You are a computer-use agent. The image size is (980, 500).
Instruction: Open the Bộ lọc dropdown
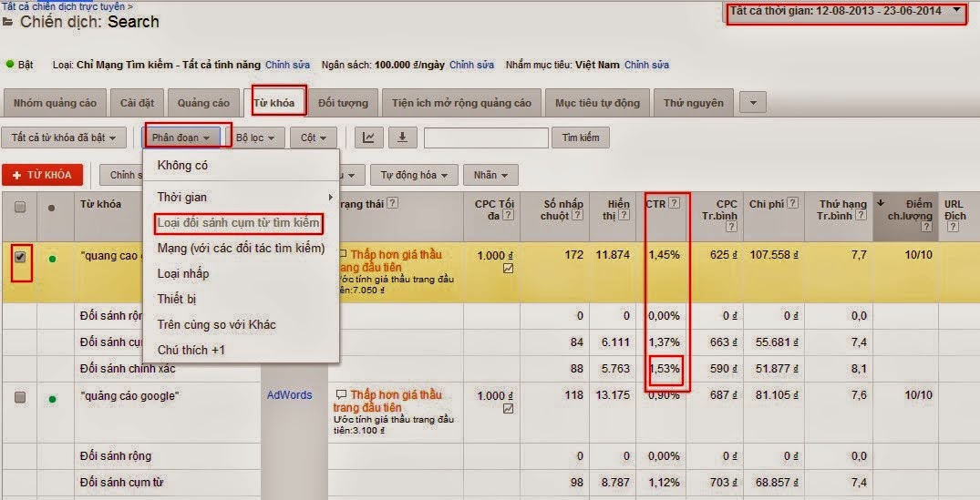pos(255,138)
